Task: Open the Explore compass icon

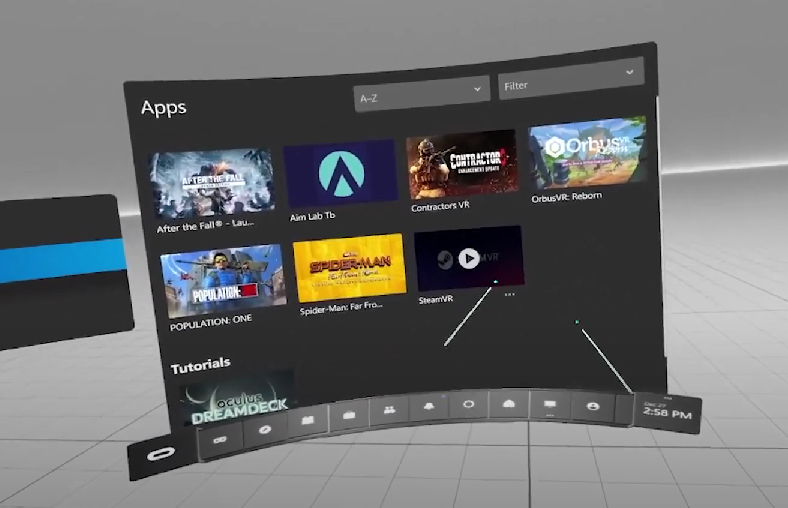Action: tap(265, 430)
